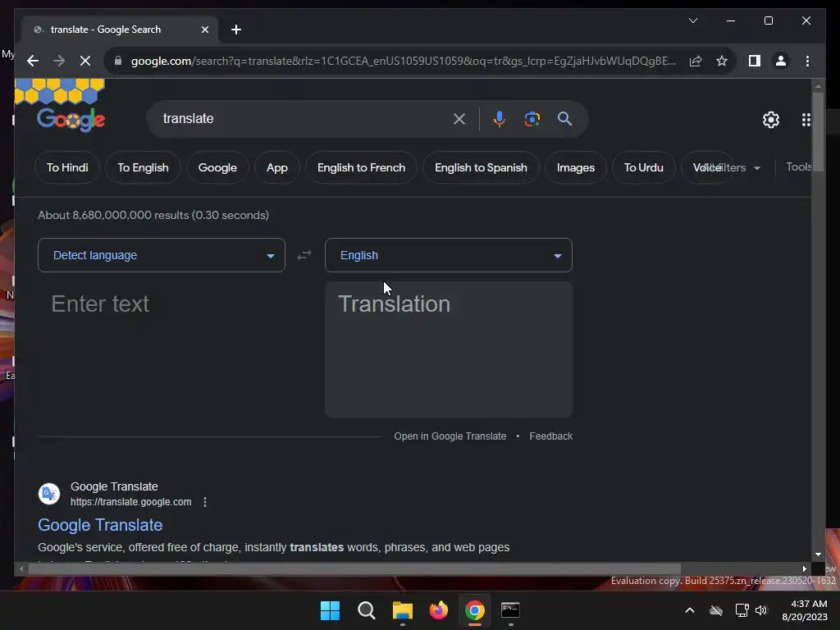Click the vertical page scrollbar
This screenshot has height=630, width=840.
click(x=818, y=131)
